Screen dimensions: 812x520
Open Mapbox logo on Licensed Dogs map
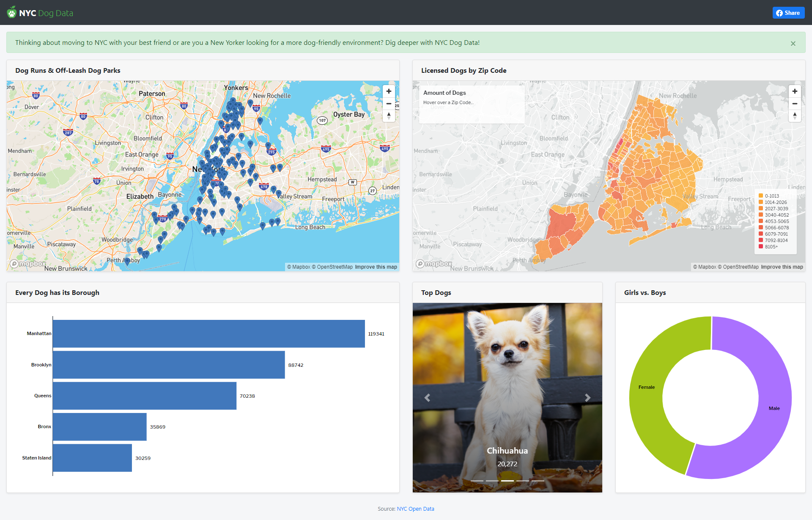[434, 264]
